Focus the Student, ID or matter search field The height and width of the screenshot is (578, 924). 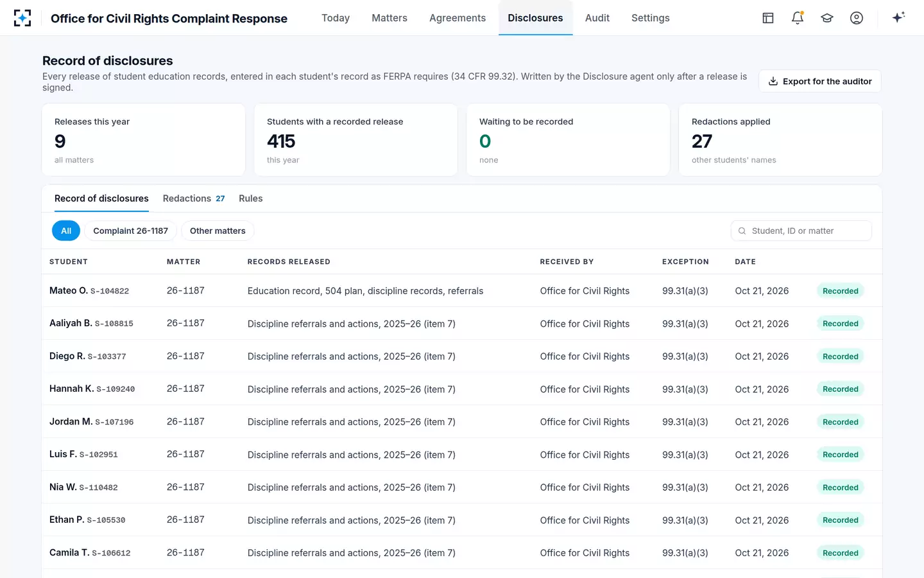point(801,231)
